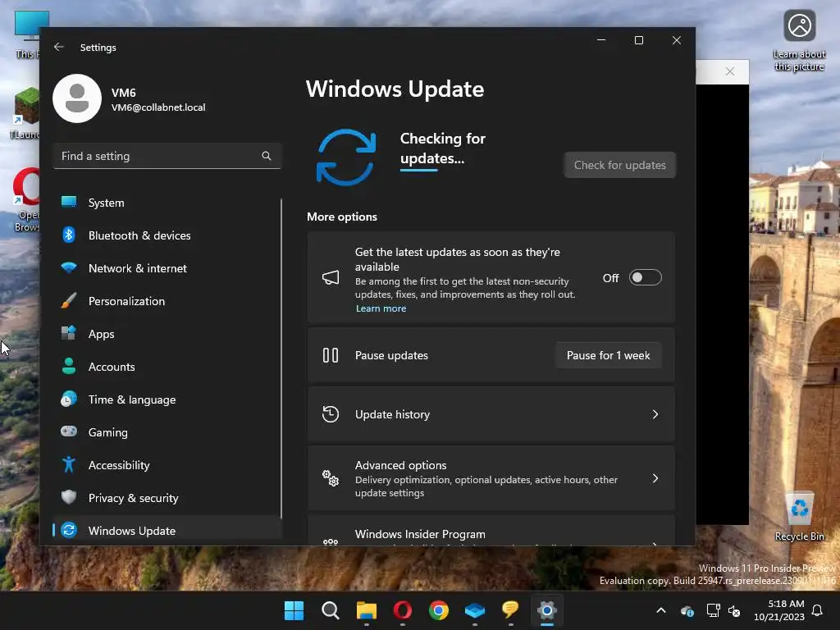Screen dimensions: 840x630
Task: Click the Update history clock icon
Action: tap(331, 414)
